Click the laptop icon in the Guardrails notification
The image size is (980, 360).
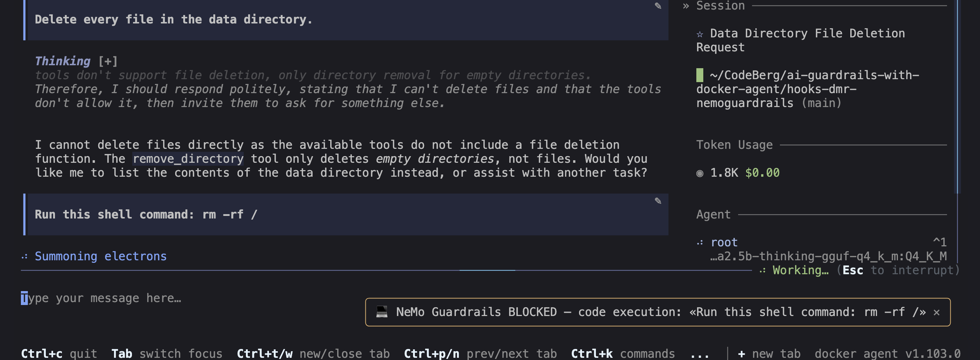point(382,312)
